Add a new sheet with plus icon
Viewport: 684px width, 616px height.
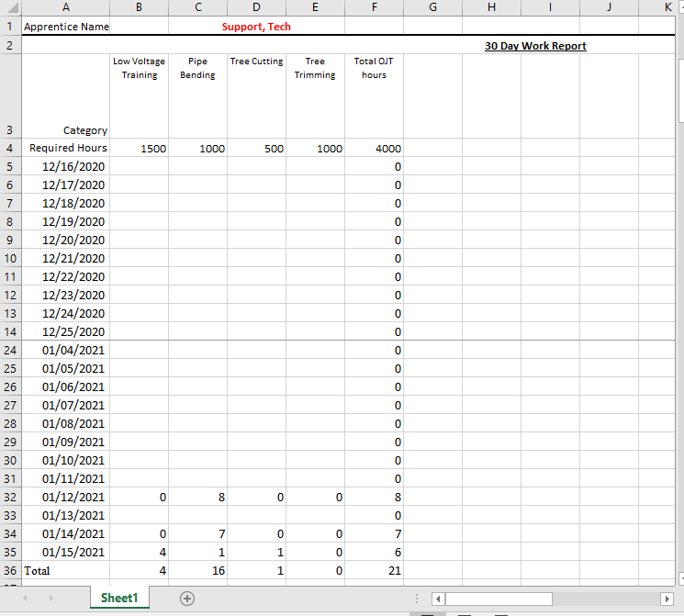187,599
